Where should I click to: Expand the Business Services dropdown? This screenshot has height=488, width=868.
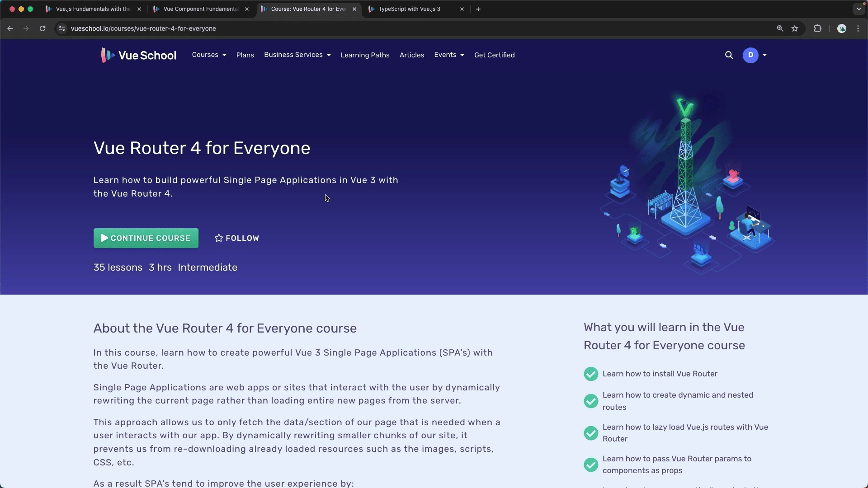coord(297,55)
